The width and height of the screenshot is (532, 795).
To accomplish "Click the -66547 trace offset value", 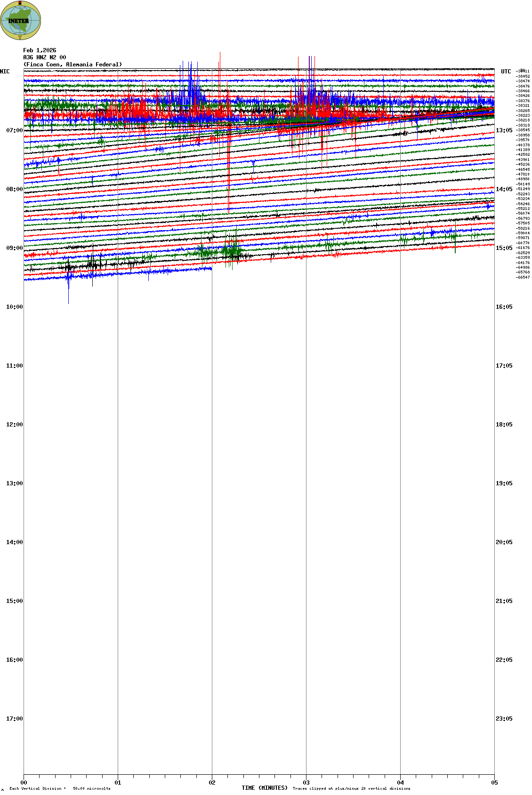I will [x=523, y=277].
